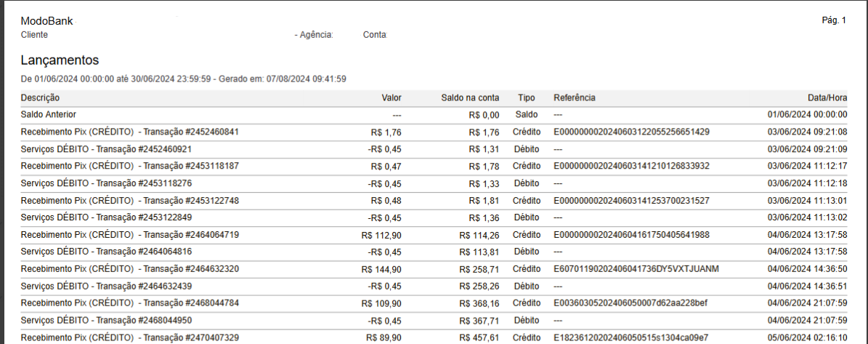
Task: Select Serviços DÉBITO transaction #2452460921
Action: pos(106,149)
